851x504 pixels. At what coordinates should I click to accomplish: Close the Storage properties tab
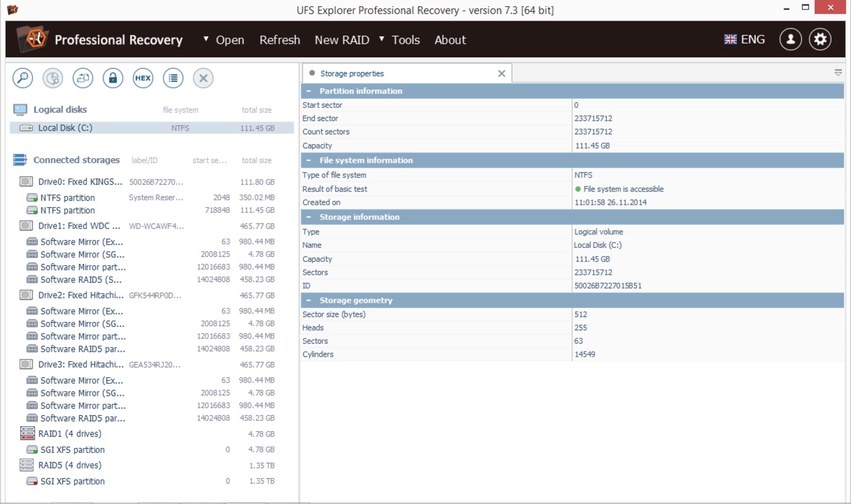pos(501,74)
